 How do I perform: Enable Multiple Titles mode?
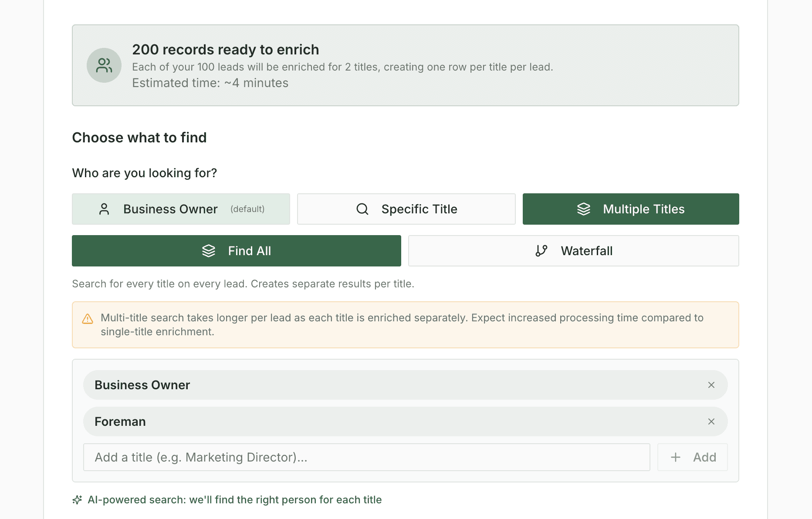pos(630,209)
